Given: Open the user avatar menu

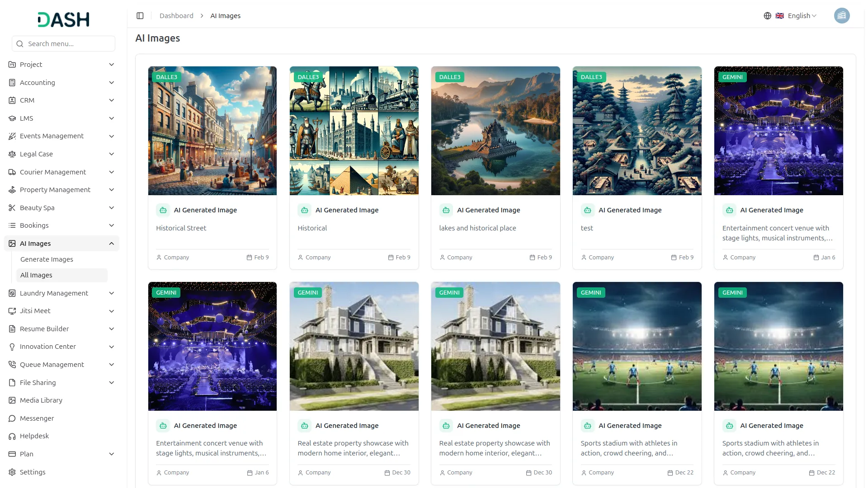Looking at the screenshot, I should (x=841, y=16).
